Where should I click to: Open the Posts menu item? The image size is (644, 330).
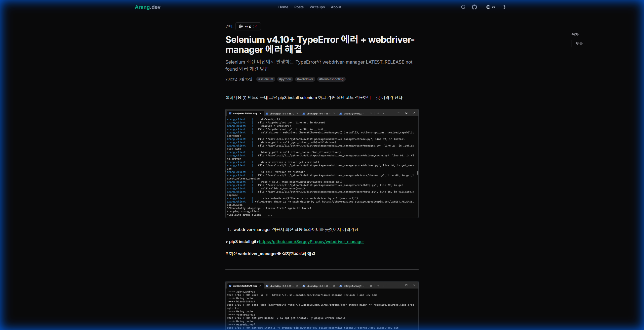[x=299, y=7]
